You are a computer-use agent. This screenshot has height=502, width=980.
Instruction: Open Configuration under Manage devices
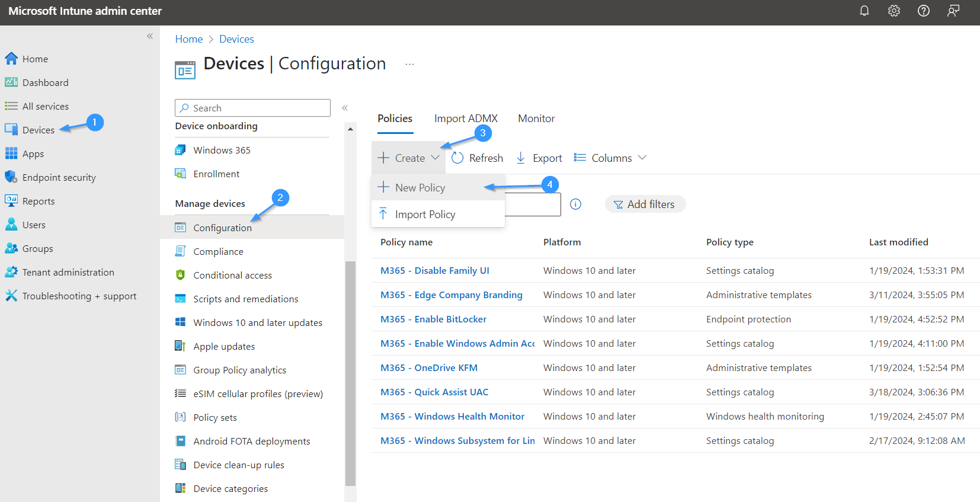click(x=252, y=228)
